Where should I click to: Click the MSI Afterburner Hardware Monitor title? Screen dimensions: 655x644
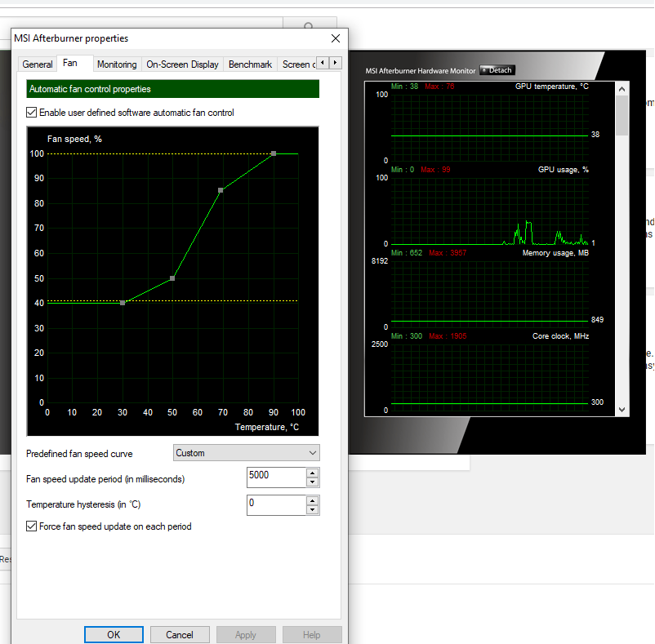[x=421, y=70]
